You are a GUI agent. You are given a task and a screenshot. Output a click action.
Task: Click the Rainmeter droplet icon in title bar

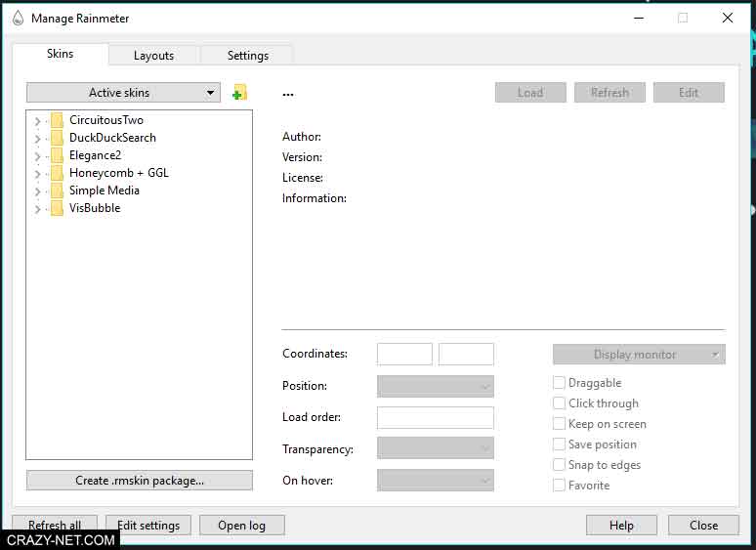18,19
